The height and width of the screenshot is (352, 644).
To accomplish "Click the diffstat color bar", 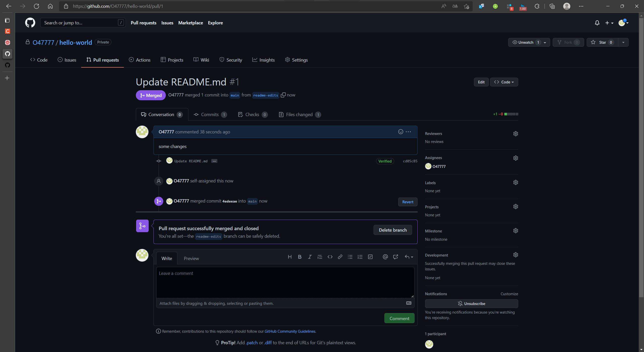I will coord(511,114).
